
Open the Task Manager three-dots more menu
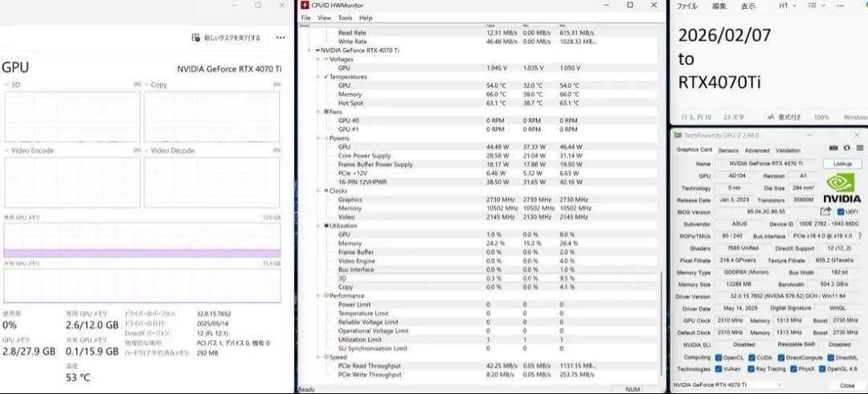280,38
